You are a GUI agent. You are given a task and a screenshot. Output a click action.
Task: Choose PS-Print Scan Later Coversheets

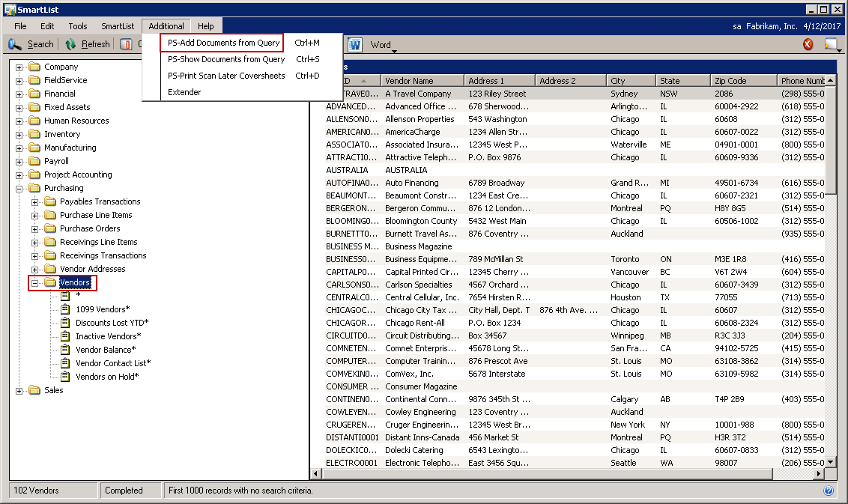point(226,76)
